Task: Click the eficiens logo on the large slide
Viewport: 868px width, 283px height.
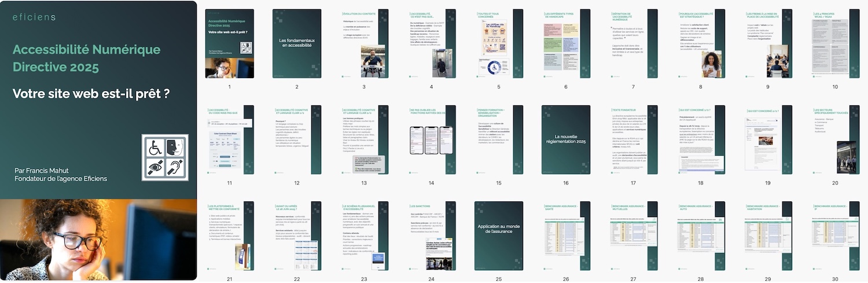Action: pyautogui.click(x=34, y=18)
